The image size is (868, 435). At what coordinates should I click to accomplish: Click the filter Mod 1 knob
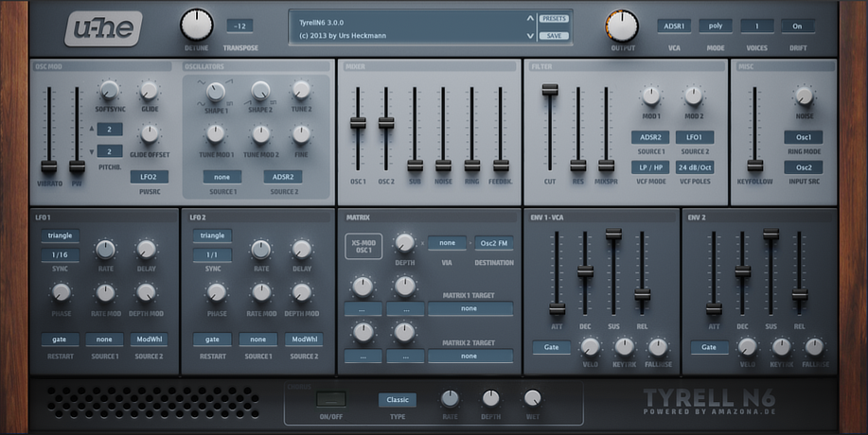coord(651,96)
